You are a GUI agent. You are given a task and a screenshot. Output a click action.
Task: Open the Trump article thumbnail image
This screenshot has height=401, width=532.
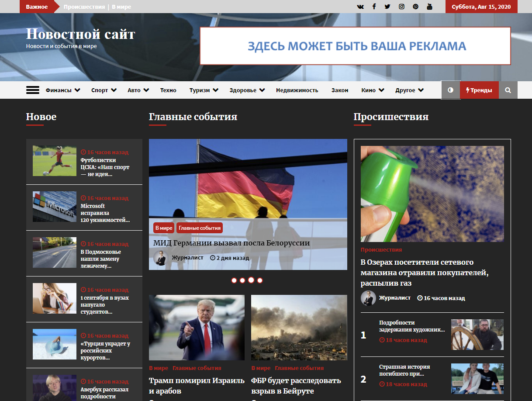197,327
